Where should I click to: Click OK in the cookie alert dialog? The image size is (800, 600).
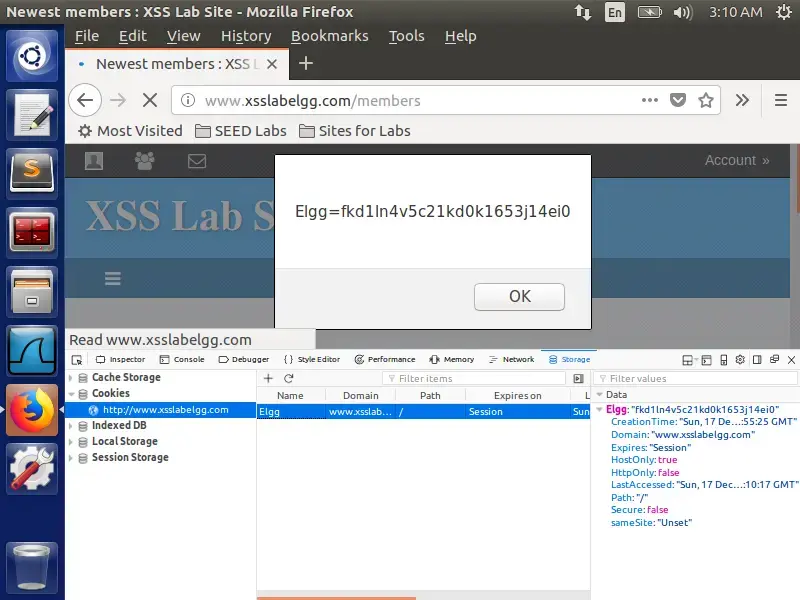point(519,296)
